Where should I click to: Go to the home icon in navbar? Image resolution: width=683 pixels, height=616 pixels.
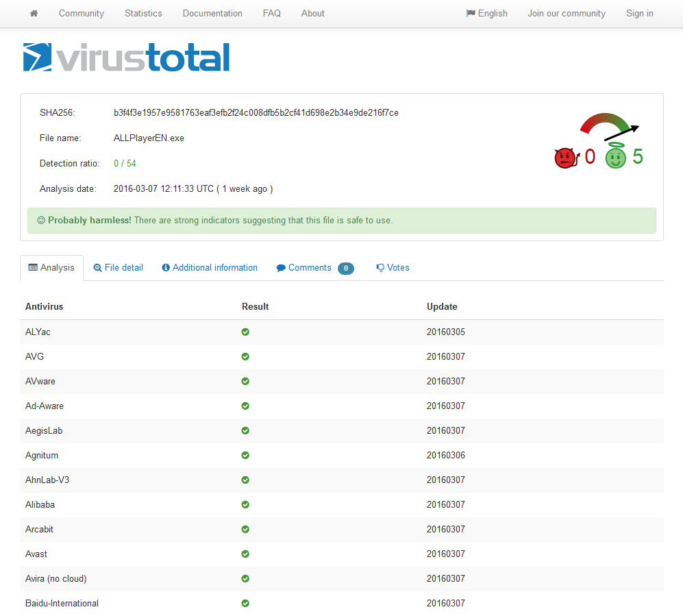point(34,14)
